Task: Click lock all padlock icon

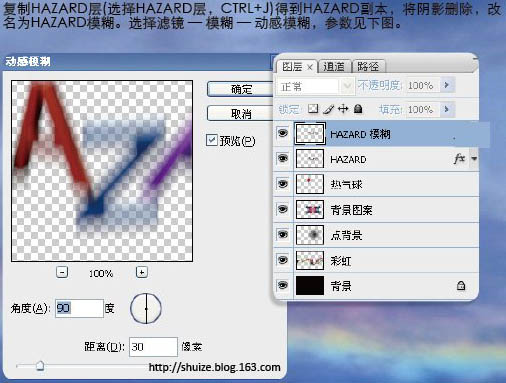Action: click(x=358, y=109)
